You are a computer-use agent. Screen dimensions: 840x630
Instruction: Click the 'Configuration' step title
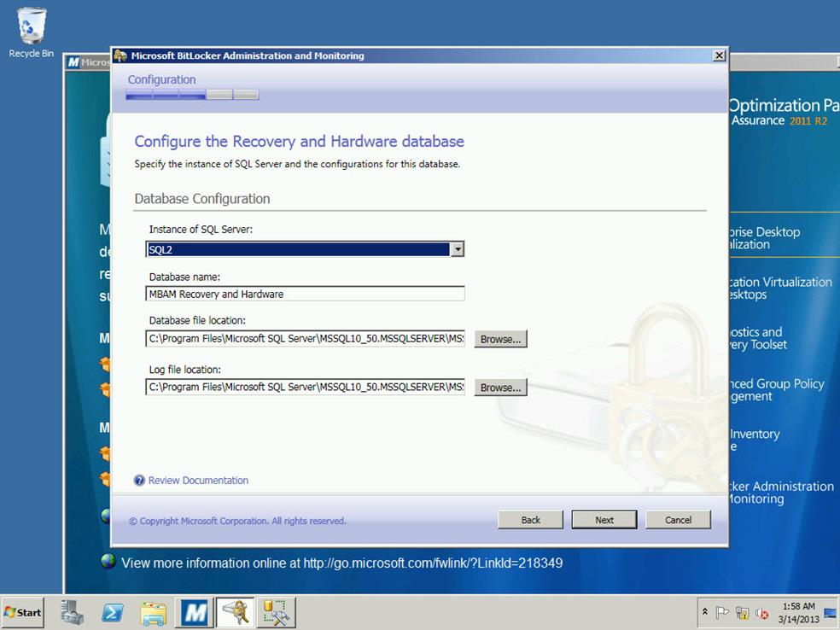click(x=162, y=80)
